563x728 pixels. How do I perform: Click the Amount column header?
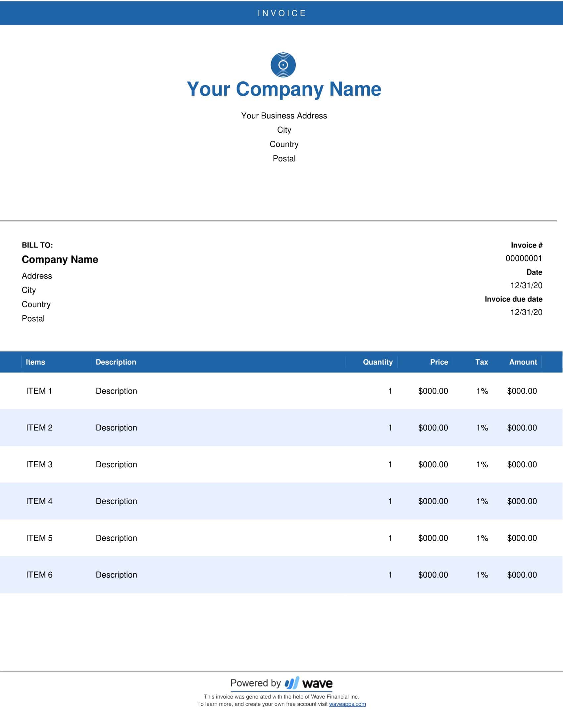coord(522,362)
